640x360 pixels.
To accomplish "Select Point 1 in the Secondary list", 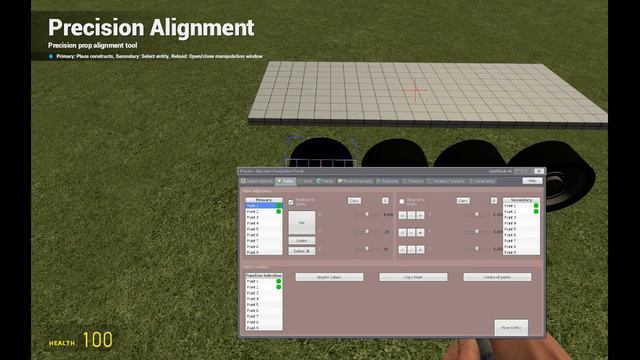I will point(521,206).
